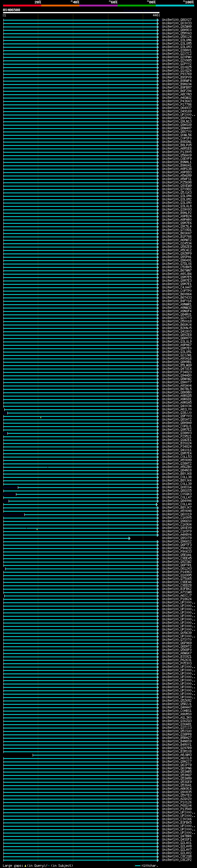
Task: Click the purple ~60% identity legend bar
Action: 99,6
